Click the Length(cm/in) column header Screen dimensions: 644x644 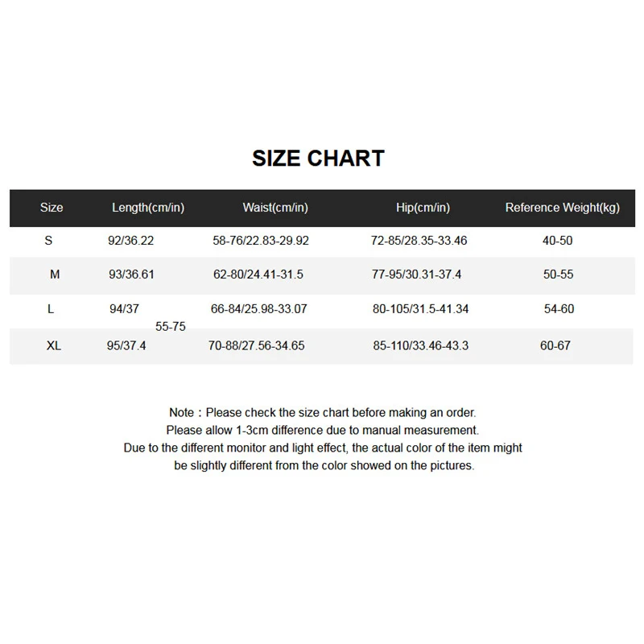click(148, 208)
